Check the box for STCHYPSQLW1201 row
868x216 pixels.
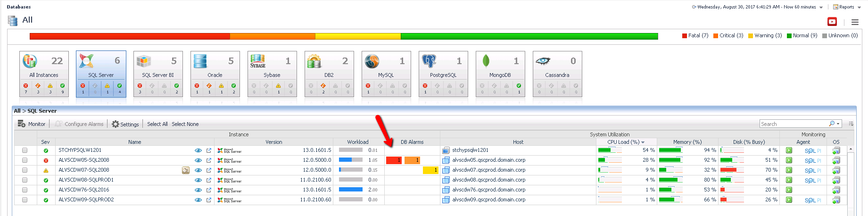(x=25, y=150)
